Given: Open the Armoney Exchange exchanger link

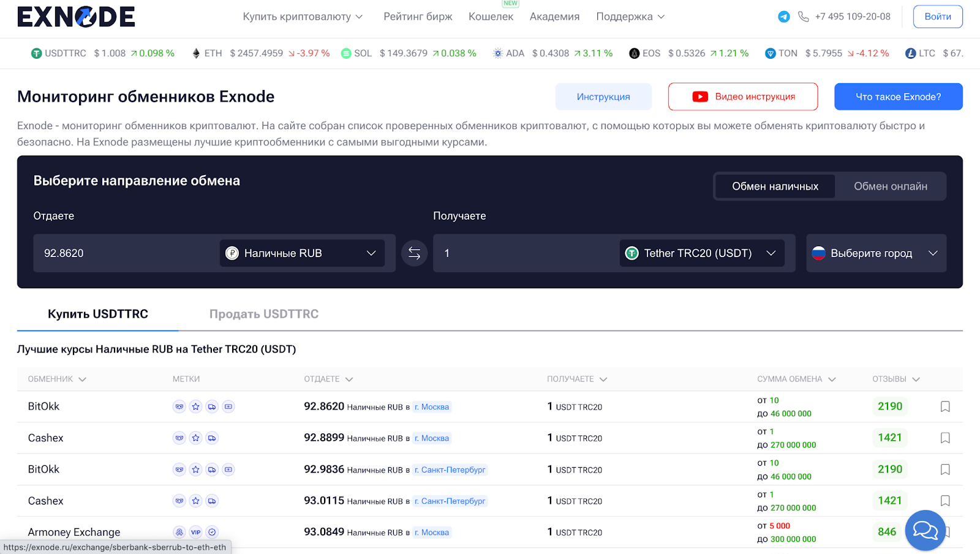Looking at the screenshot, I should coord(74,532).
